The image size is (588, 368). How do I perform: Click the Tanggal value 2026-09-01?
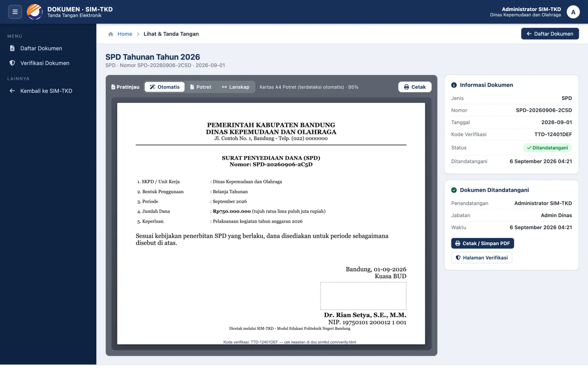556,122
